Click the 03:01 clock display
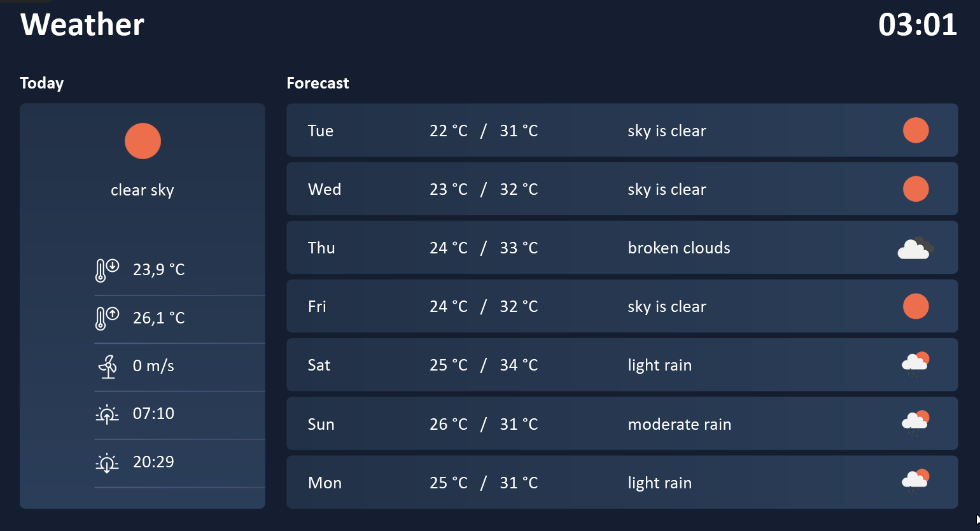The image size is (980, 531). (x=918, y=25)
